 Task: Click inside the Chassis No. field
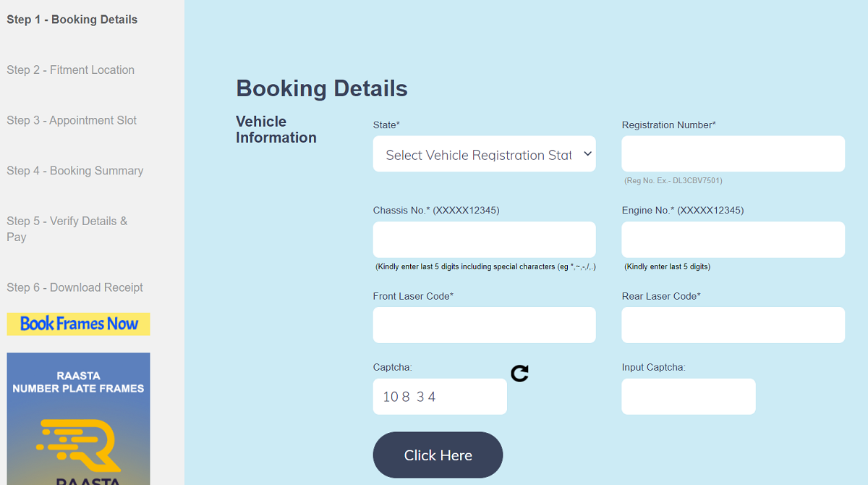coord(484,239)
